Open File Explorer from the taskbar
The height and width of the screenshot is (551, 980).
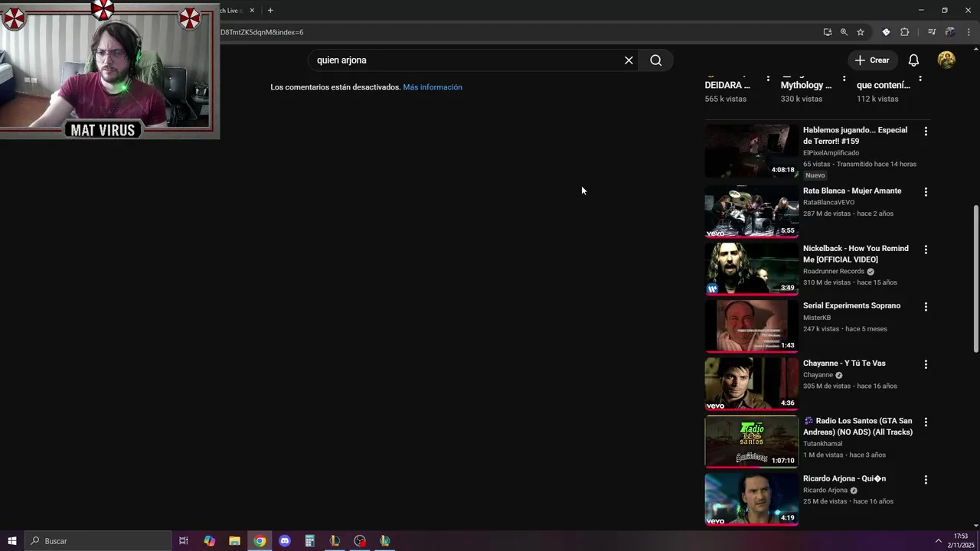click(x=234, y=541)
